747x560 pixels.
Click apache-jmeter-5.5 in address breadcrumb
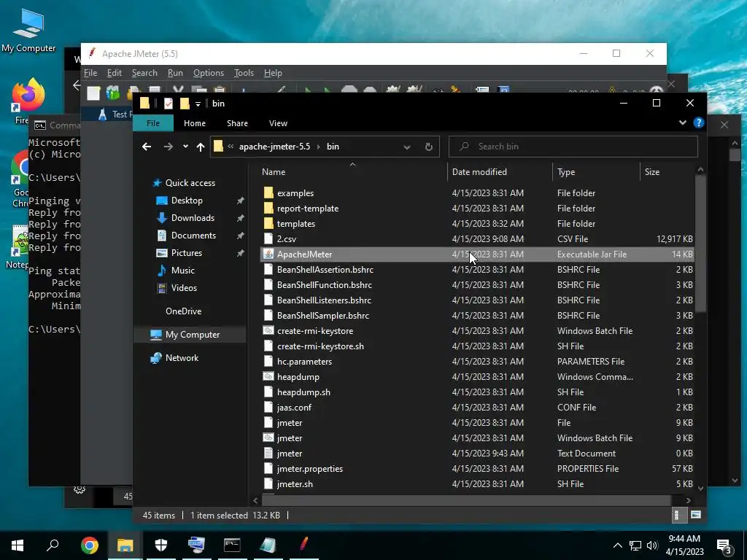(274, 147)
